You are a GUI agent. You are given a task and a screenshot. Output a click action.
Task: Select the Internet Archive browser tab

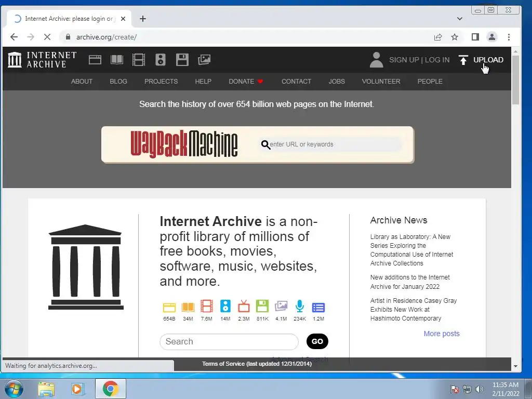[x=69, y=19]
